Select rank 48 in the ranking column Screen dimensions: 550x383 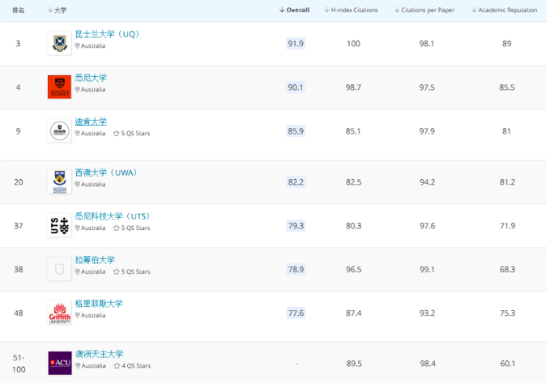coord(18,313)
